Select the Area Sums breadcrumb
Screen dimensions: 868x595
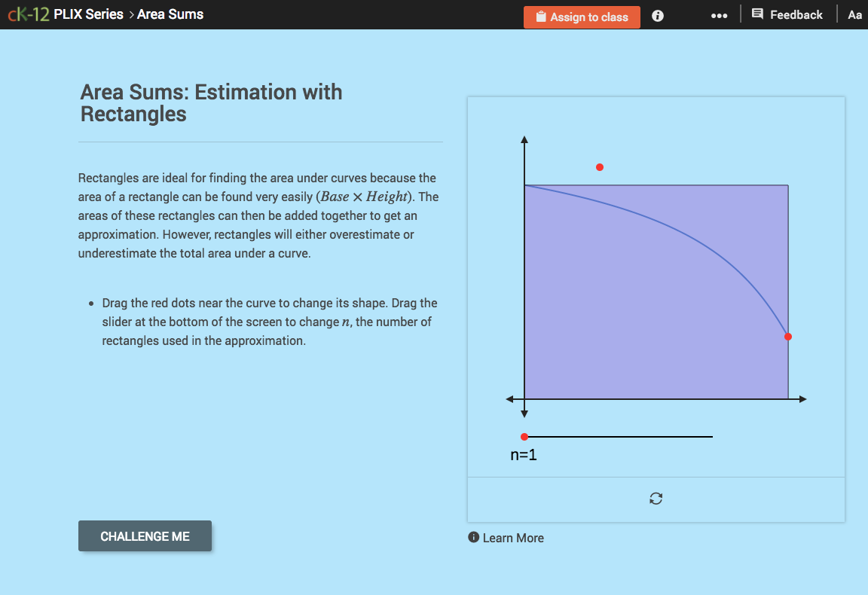point(171,14)
